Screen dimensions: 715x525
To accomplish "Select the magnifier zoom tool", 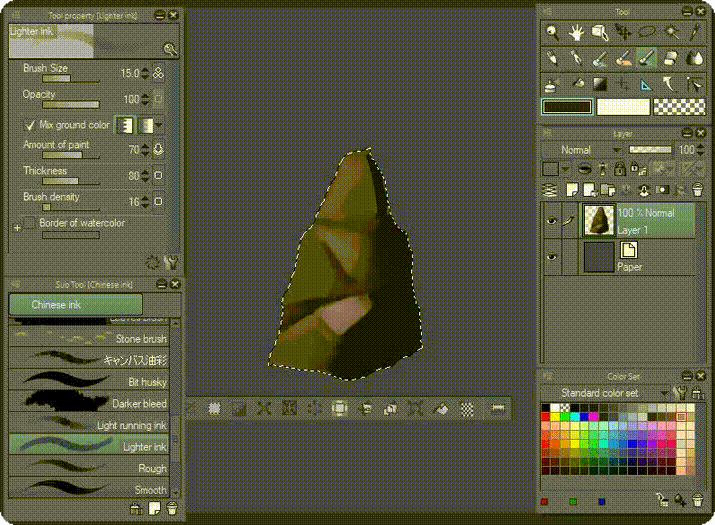I will pos(553,33).
